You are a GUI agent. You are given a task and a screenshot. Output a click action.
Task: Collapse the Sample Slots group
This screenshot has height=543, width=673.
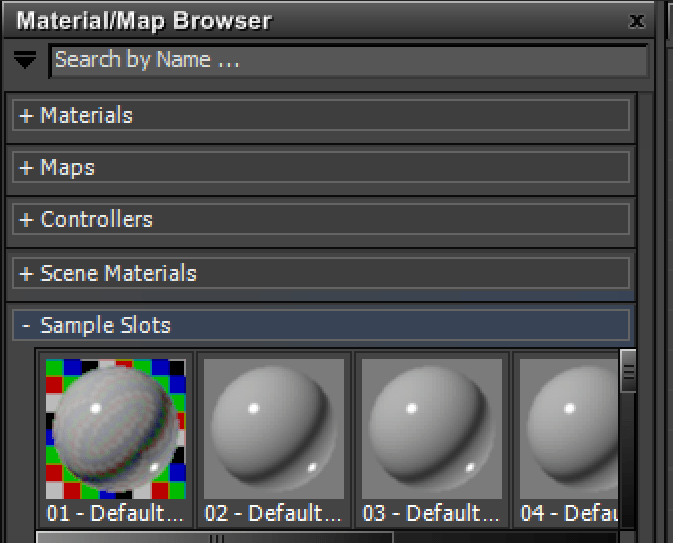321,325
